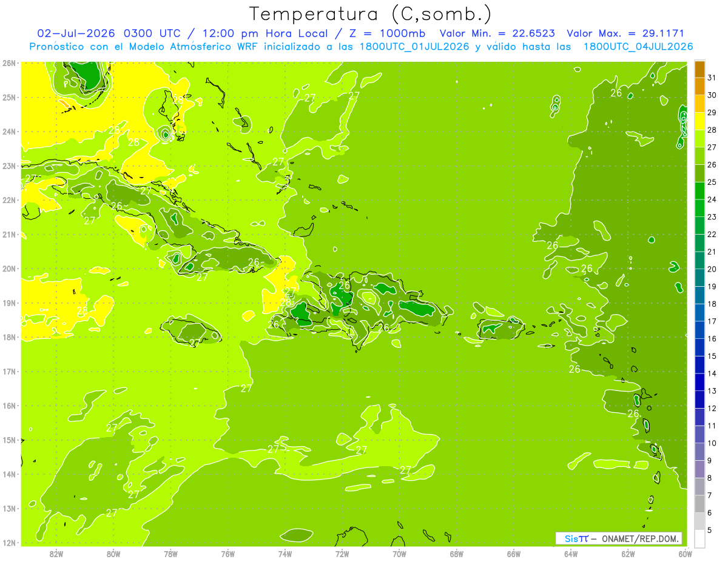Click the number 15 on the color scale

pos(712,356)
